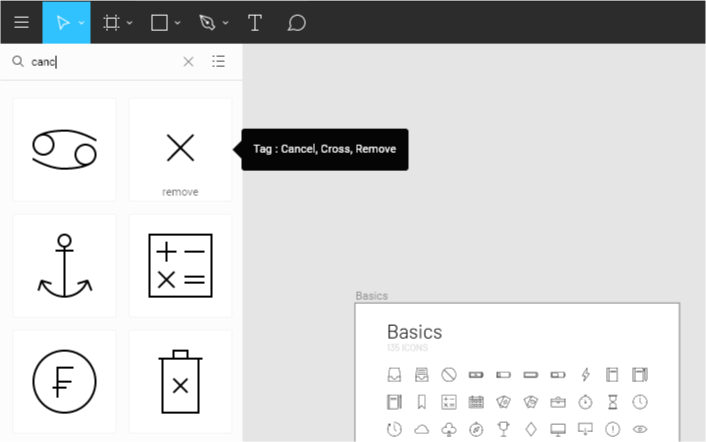Viewport: 706px width, 442px height.
Task: Click the 'Basics' heading in the frame
Action: (414, 332)
